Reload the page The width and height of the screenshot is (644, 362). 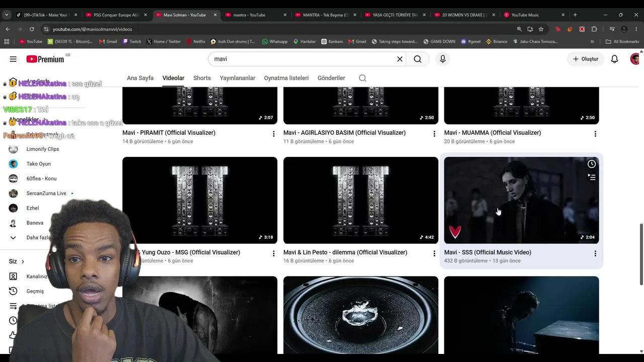(x=32, y=29)
